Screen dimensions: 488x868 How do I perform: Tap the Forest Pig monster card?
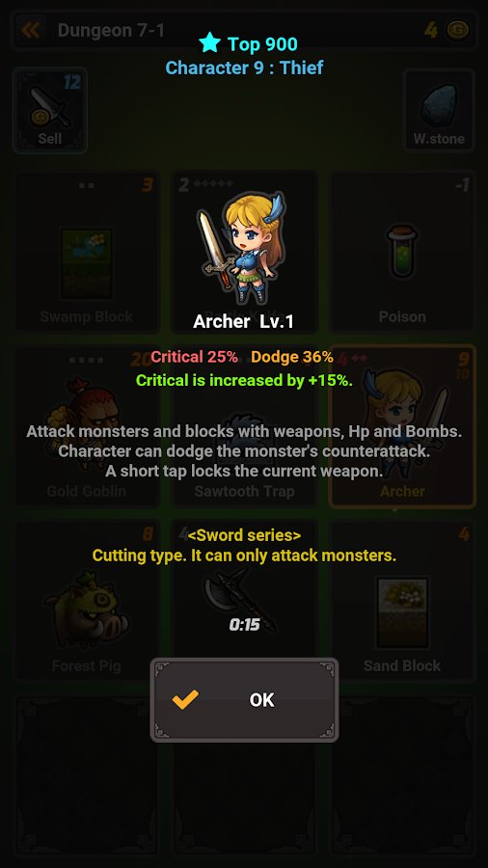[x=87, y=600]
